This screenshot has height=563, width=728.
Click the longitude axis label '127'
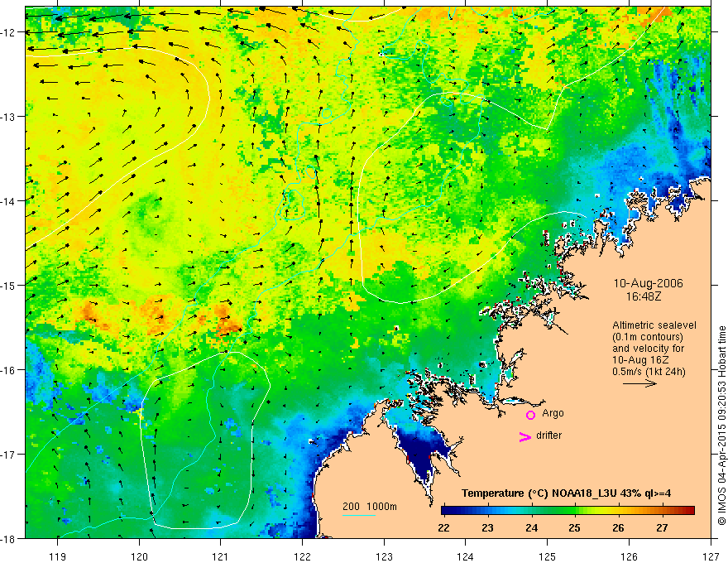711,556
